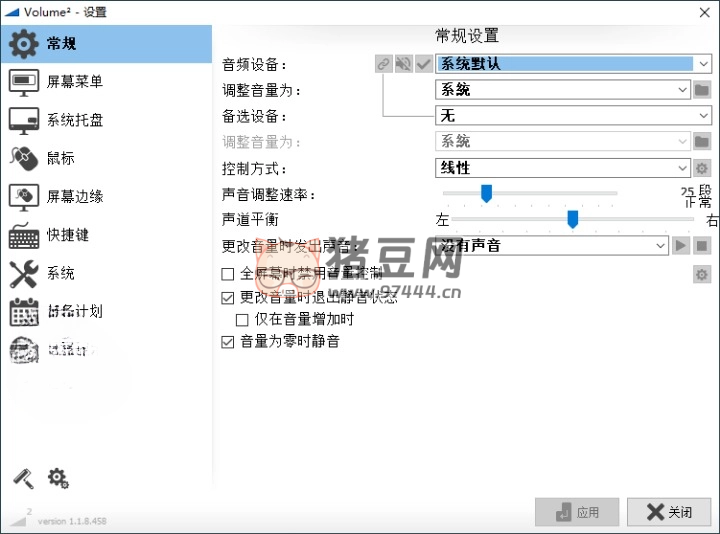Click the 声道平衡 balance slider handle

point(573,219)
